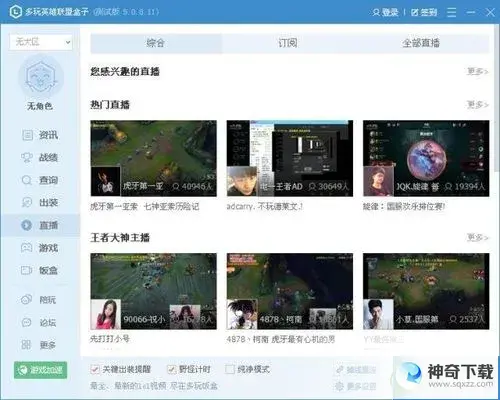
Task: Click streamer avatar on 90066 stream
Action: 105,314
